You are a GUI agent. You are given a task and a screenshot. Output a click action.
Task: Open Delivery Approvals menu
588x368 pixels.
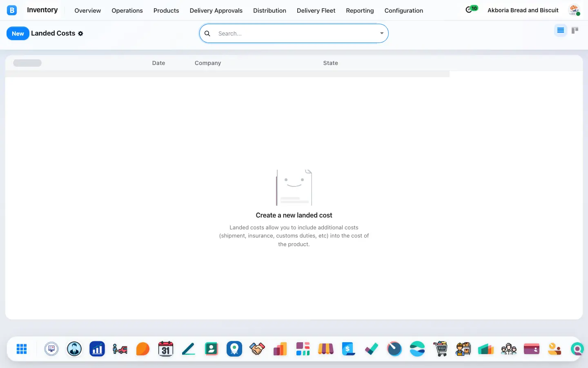pyautogui.click(x=216, y=11)
